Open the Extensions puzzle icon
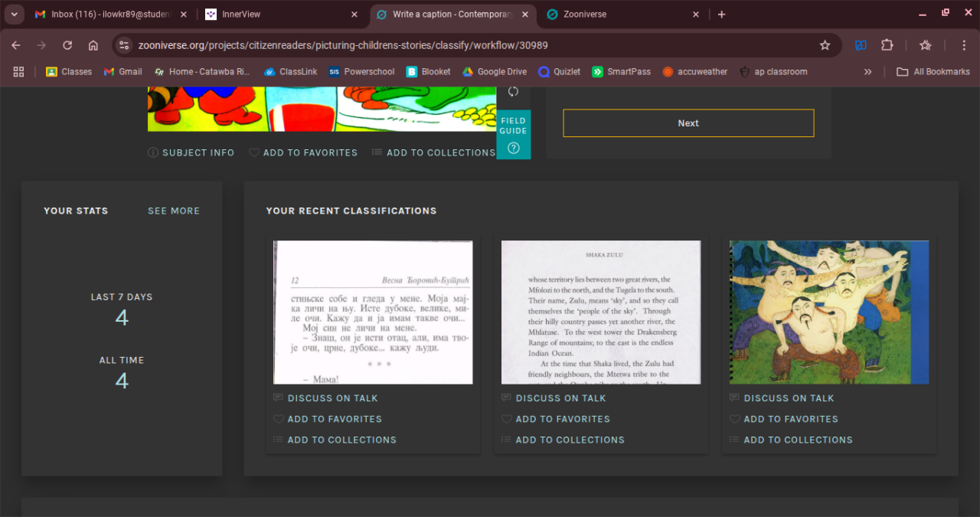This screenshot has width=980, height=517. [x=887, y=45]
